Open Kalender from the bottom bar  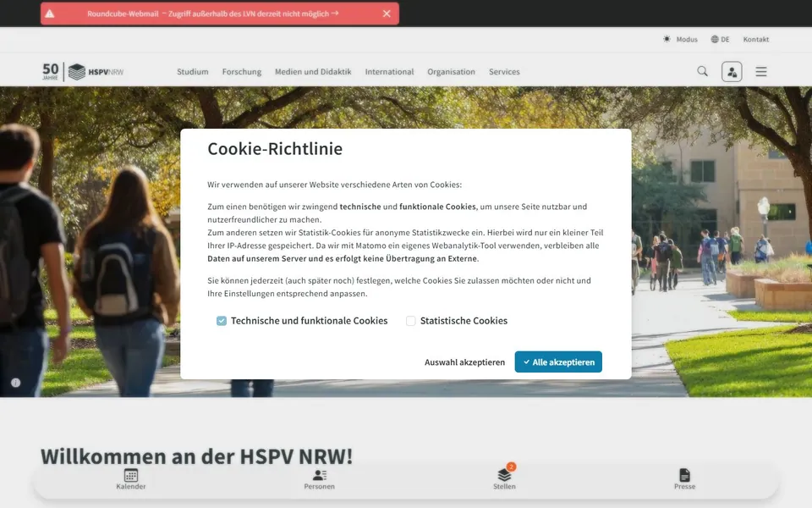131,479
